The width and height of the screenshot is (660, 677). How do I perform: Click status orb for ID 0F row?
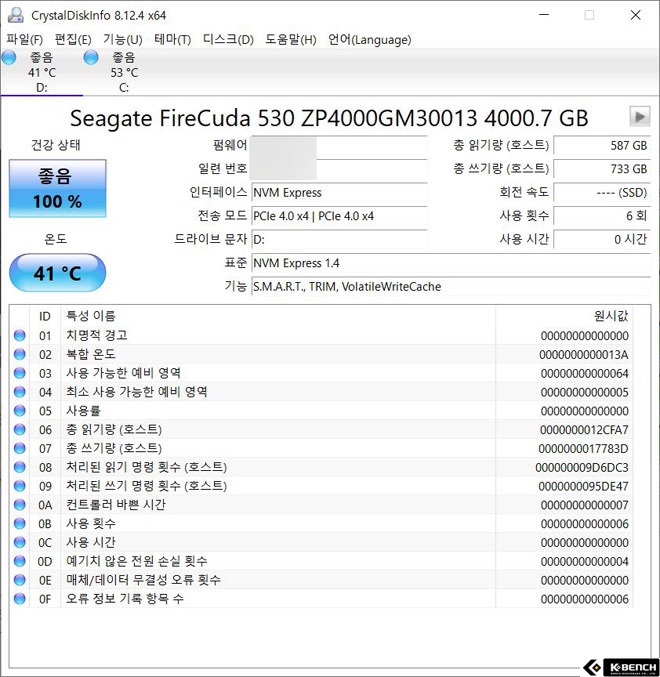[19, 599]
